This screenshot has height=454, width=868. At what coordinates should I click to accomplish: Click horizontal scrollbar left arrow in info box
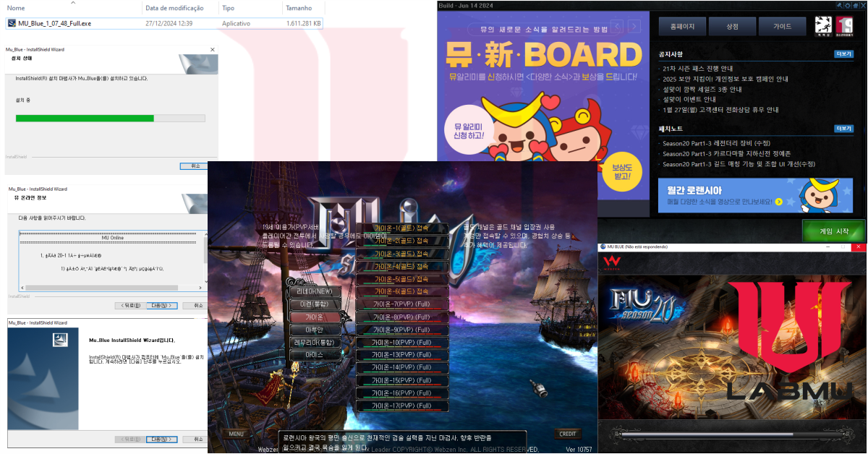[22, 288]
